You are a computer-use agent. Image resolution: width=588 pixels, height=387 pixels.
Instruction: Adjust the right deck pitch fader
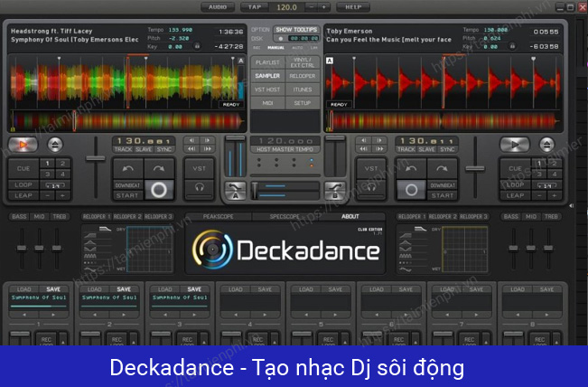[475, 169]
